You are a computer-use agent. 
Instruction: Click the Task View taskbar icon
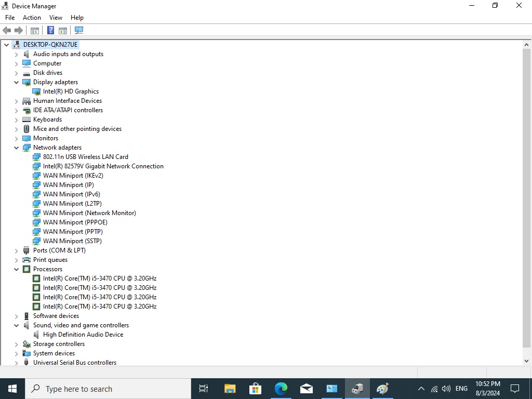(x=203, y=389)
